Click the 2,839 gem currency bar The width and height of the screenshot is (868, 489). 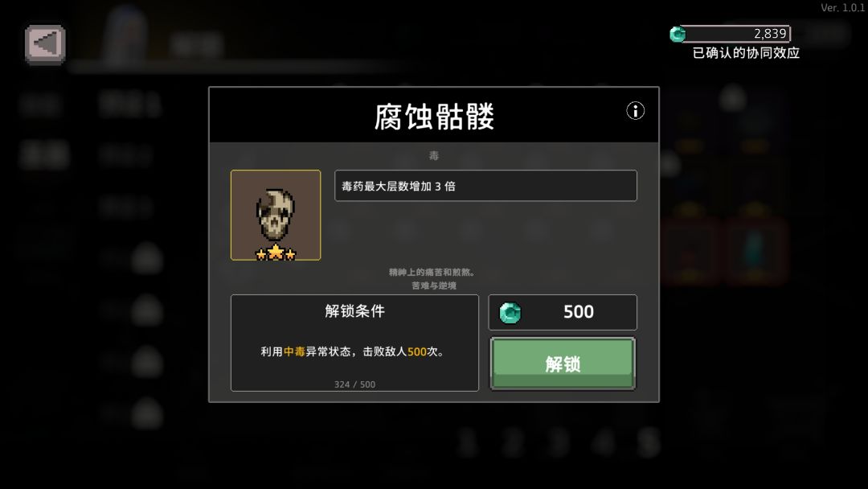[730, 34]
